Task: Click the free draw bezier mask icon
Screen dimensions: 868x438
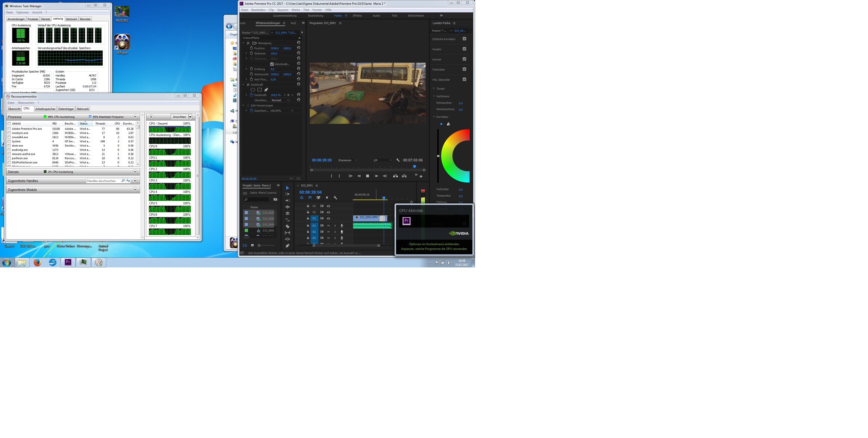Action: click(266, 90)
